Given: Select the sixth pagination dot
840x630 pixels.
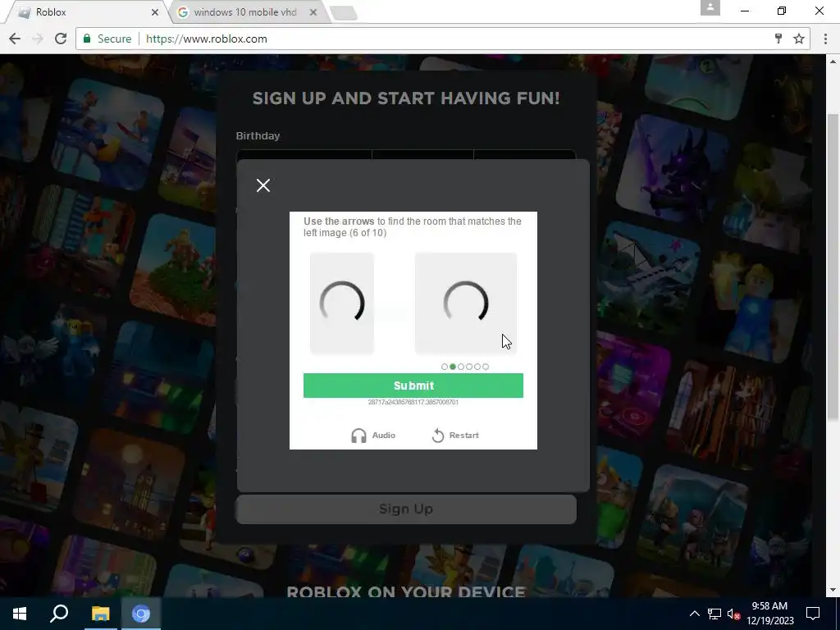Looking at the screenshot, I should tap(486, 367).
